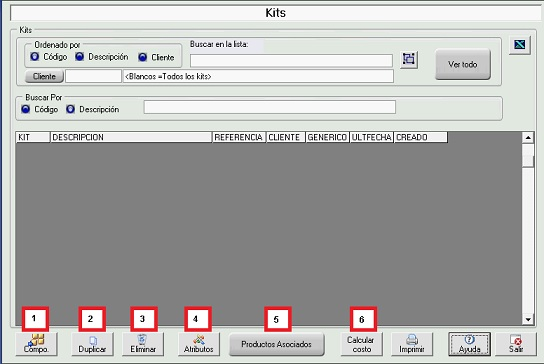
Task: Click the DESCRIPCION column header
Action: pyautogui.click(x=131, y=137)
